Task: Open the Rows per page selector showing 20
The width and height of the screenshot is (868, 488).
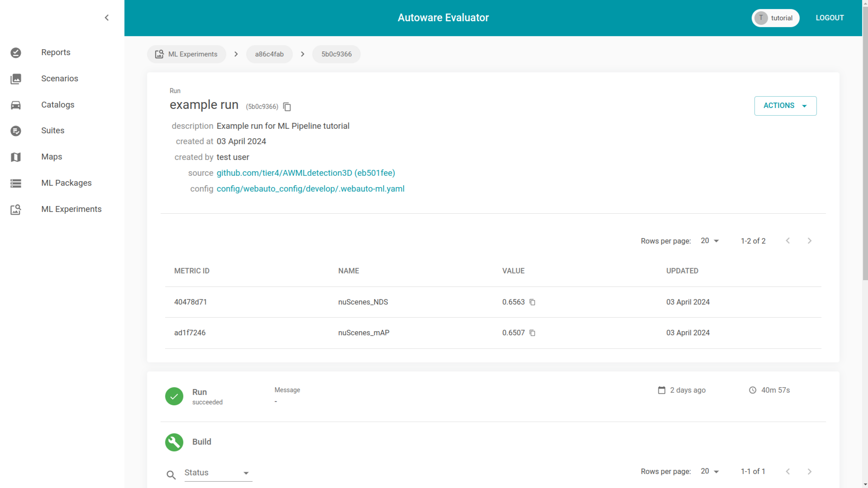Action: pos(709,241)
